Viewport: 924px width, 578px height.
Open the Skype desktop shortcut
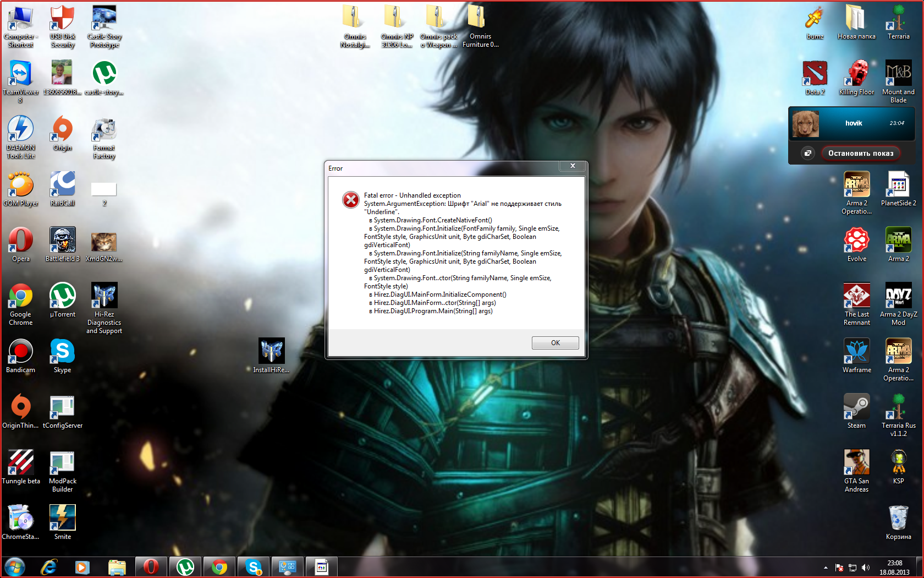tap(63, 356)
